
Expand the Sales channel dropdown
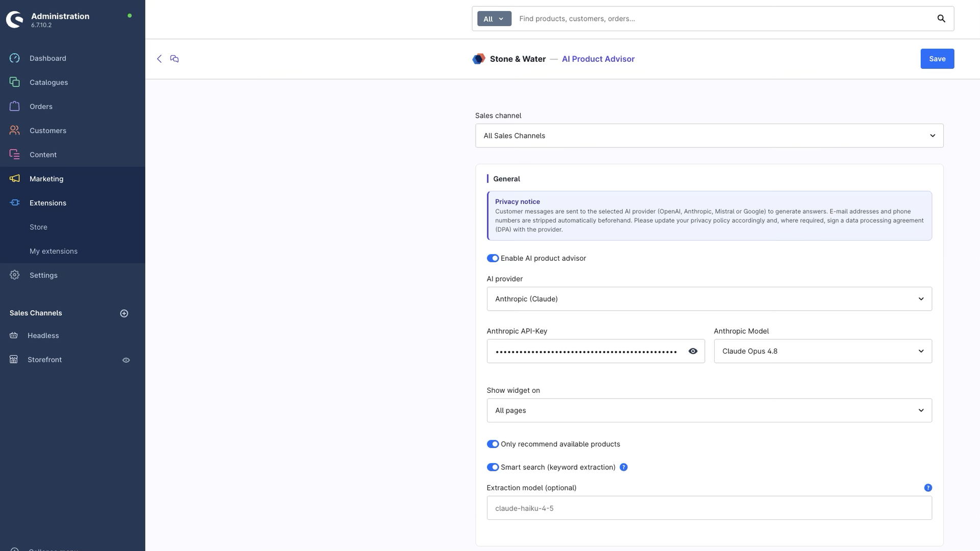(709, 136)
